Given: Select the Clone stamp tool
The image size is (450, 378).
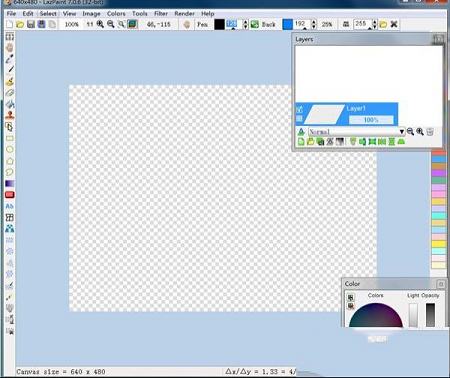Looking at the screenshot, I should coord(10,115).
